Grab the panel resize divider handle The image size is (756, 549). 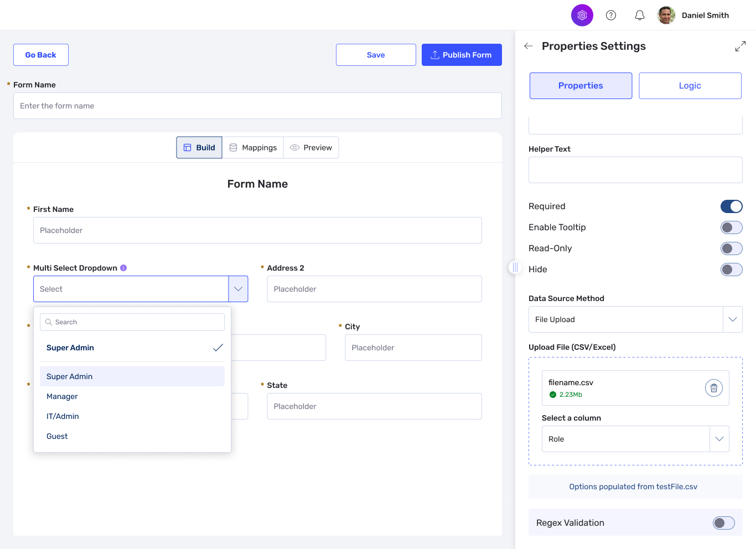coord(515,267)
